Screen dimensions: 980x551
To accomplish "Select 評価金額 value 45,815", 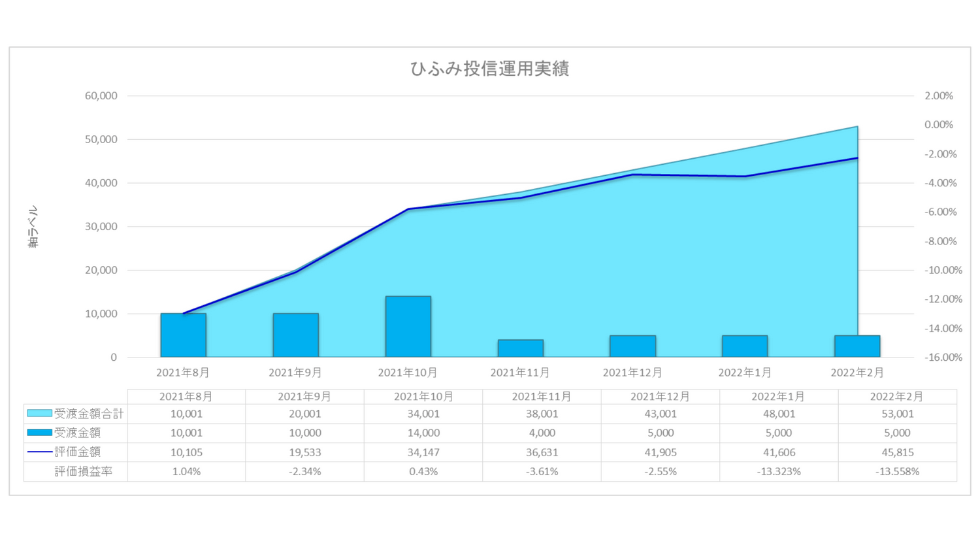I will point(898,452).
